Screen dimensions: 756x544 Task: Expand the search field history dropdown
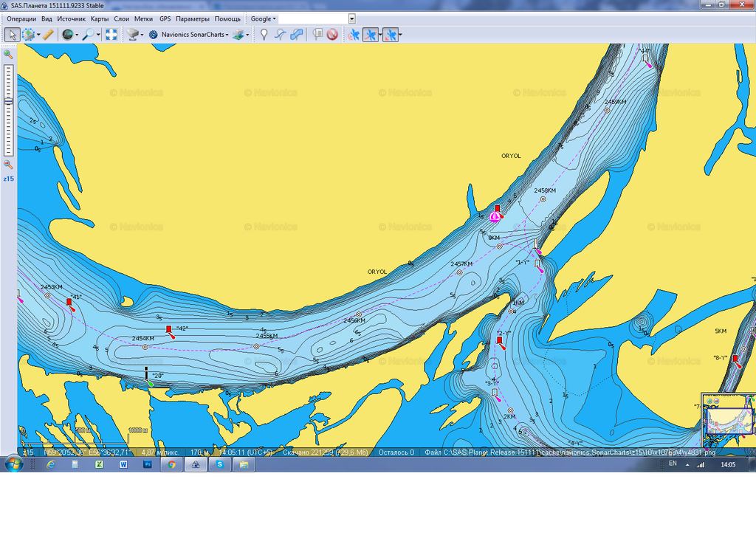click(x=352, y=18)
